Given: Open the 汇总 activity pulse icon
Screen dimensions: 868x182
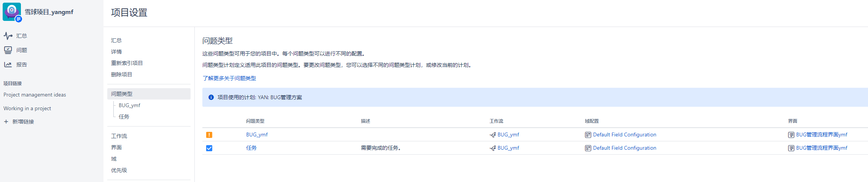Looking at the screenshot, I should click(x=8, y=36).
